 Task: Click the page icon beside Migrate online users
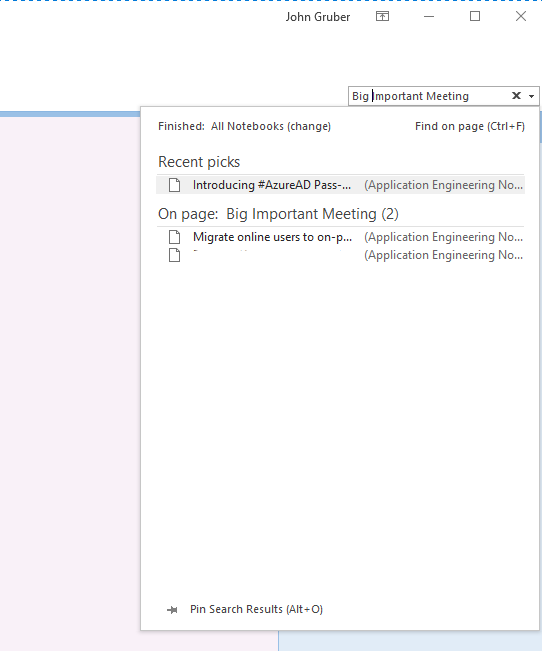(174, 237)
